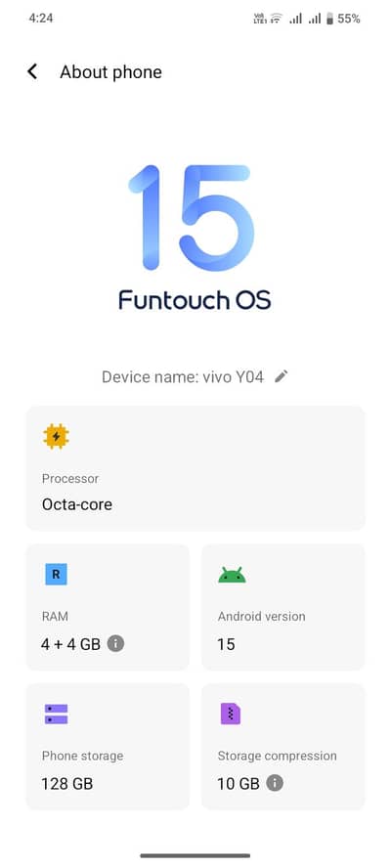Tap the bottom navigation gesture bar

[195, 855]
